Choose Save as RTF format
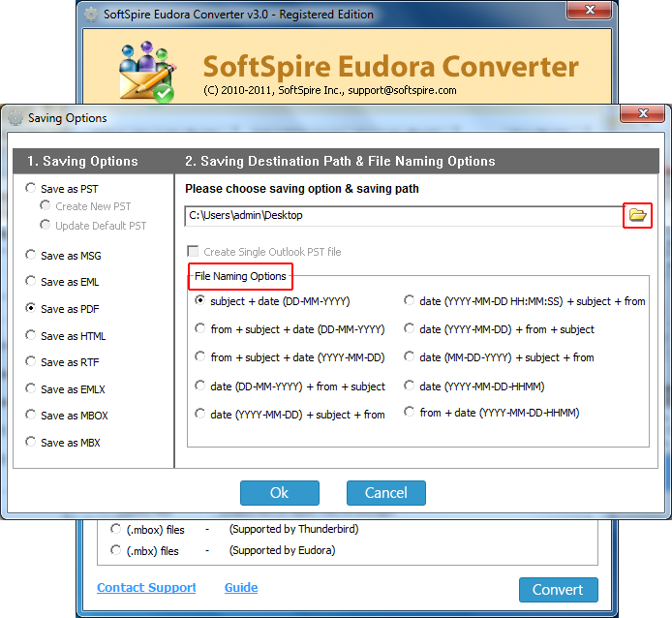 click(30, 362)
